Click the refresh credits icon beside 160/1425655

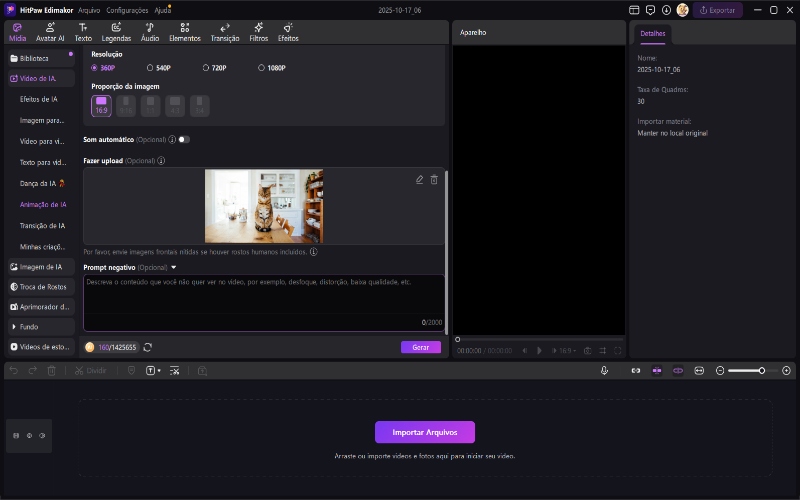click(148, 347)
